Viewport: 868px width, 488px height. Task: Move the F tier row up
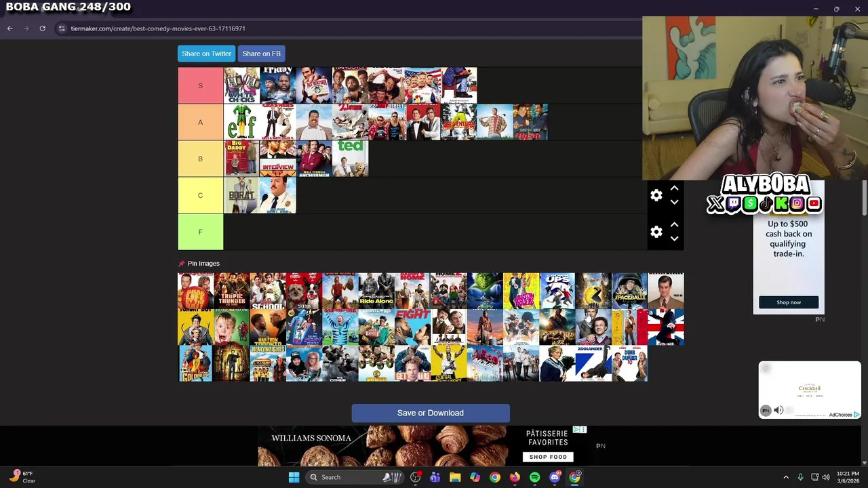[x=674, y=225]
